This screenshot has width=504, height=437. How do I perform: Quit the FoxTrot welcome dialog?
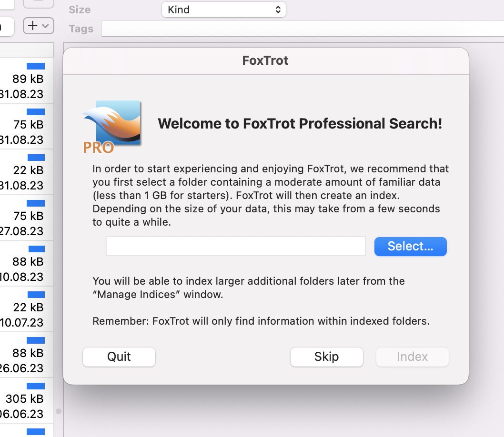coord(119,357)
